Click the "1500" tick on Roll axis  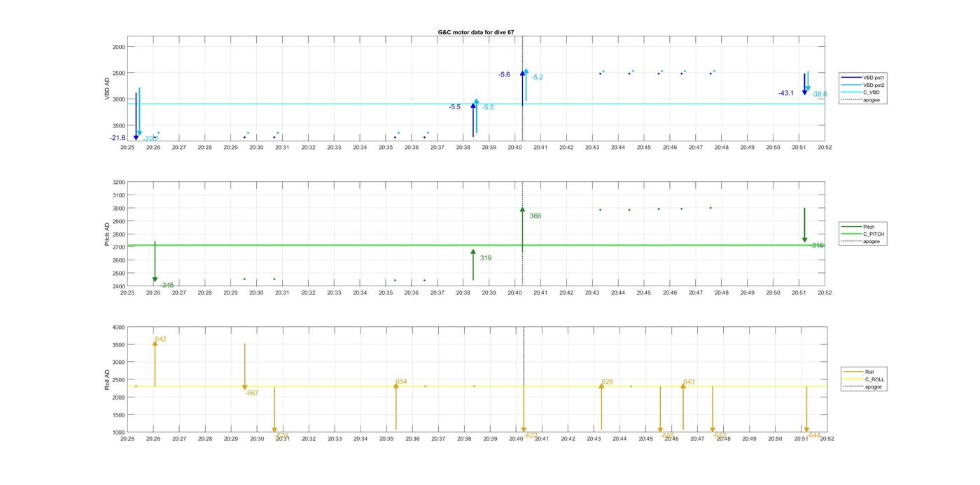tap(118, 414)
